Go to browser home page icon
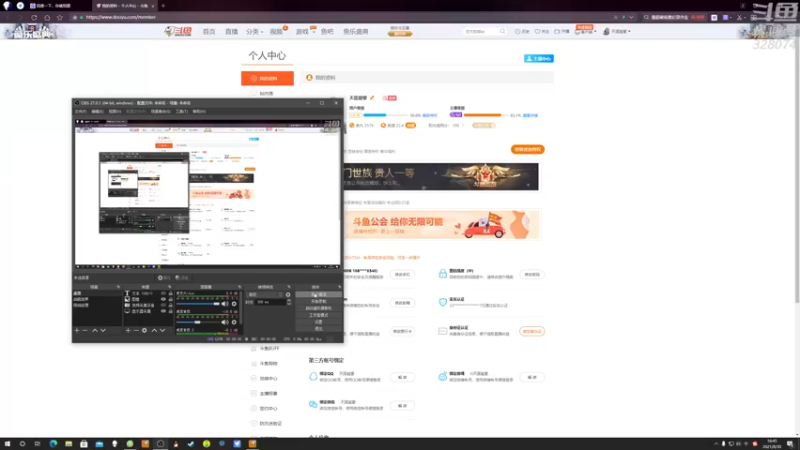The image size is (800, 450). coord(47,17)
